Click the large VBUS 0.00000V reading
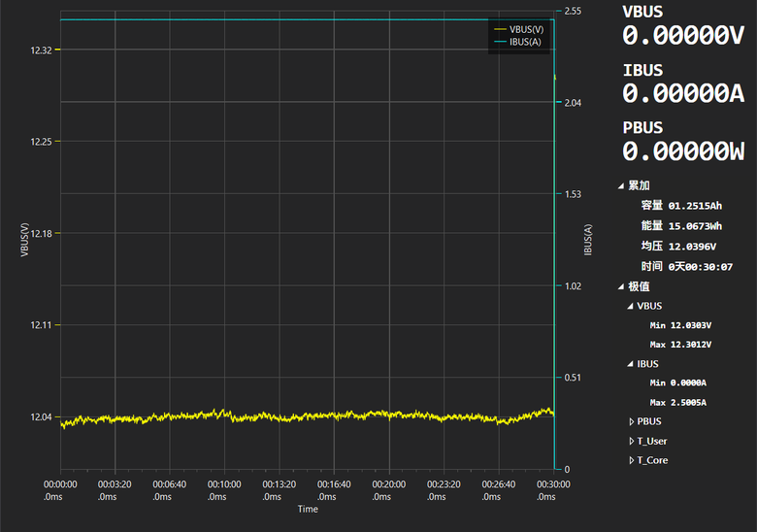The image size is (757, 532). 683,36
